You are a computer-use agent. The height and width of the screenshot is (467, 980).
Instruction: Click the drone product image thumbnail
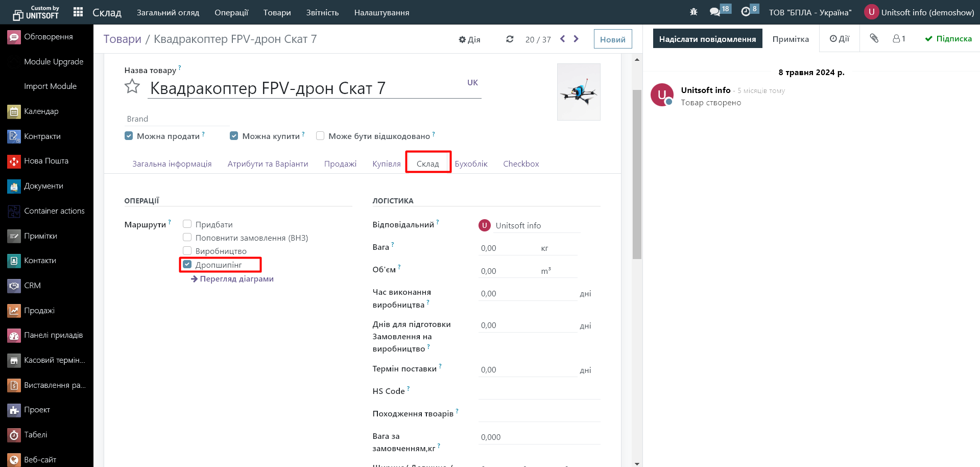579,92
